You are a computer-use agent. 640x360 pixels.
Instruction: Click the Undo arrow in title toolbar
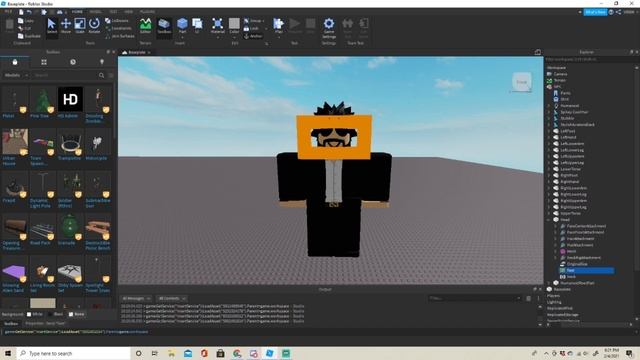(x=29, y=12)
